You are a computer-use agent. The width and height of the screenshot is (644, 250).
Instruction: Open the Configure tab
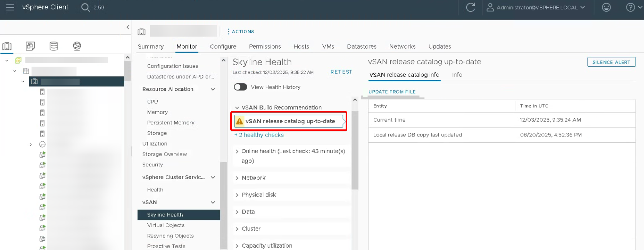click(223, 46)
